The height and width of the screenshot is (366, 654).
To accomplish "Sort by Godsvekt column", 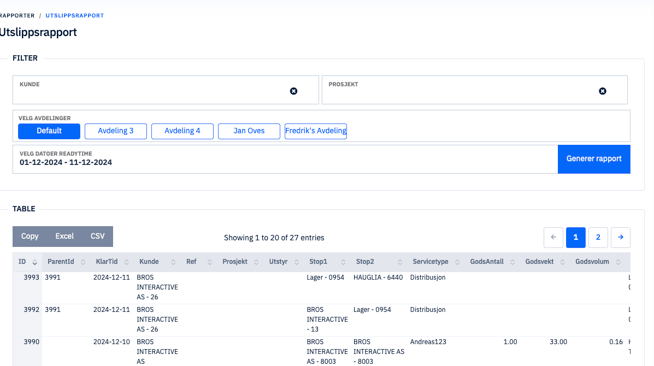I will 545,262.
